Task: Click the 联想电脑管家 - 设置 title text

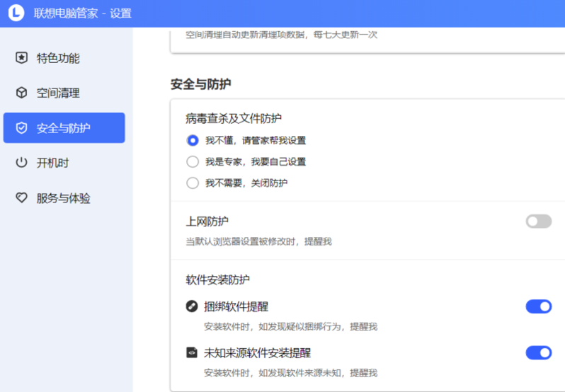Action: click(82, 13)
